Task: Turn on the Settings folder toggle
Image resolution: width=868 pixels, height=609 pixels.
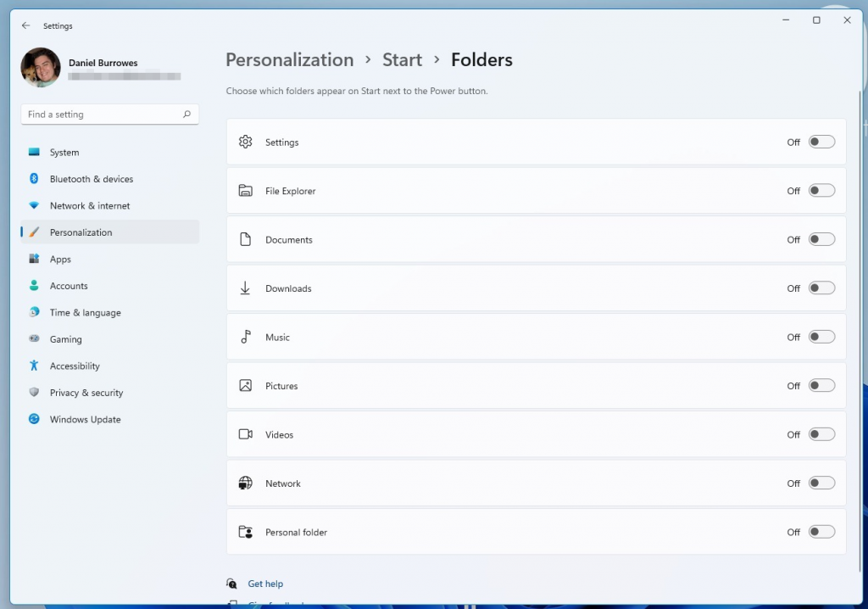Action: click(x=821, y=142)
